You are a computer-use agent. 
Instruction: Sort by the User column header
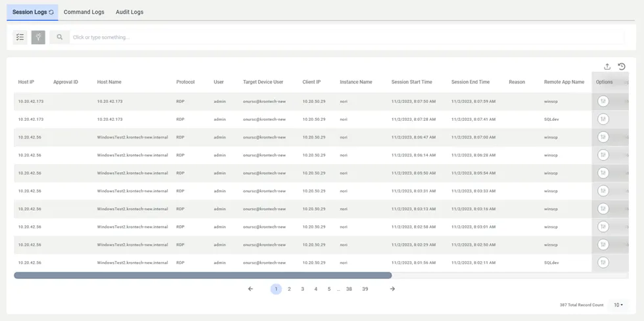coord(218,82)
